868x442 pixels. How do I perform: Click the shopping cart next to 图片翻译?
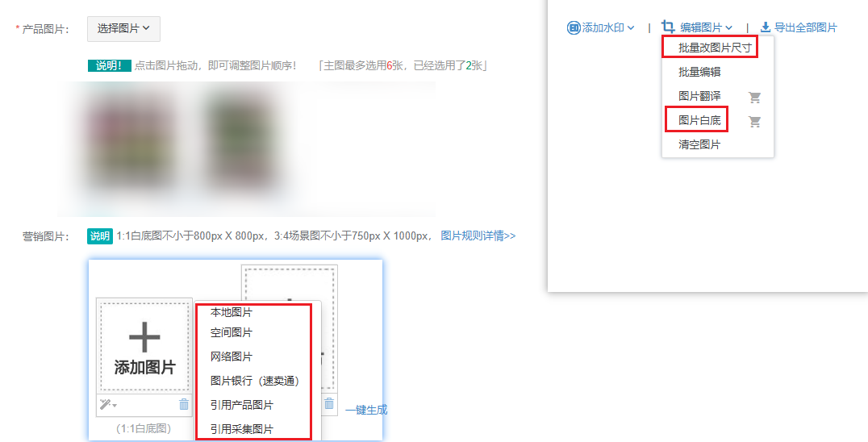point(754,98)
